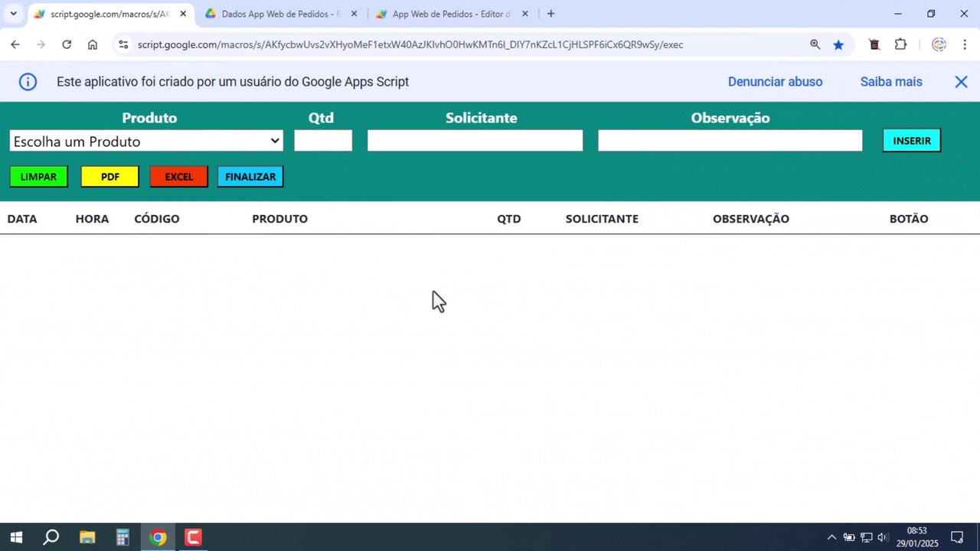Screen dimensions: 980x551
Task: Click the HORA column header
Action: point(92,219)
